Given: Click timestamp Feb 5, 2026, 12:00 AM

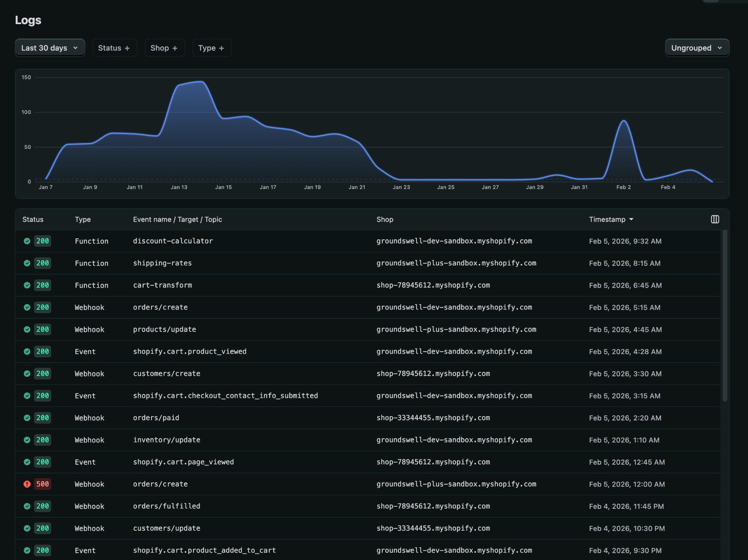Looking at the screenshot, I should click(x=627, y=484).
